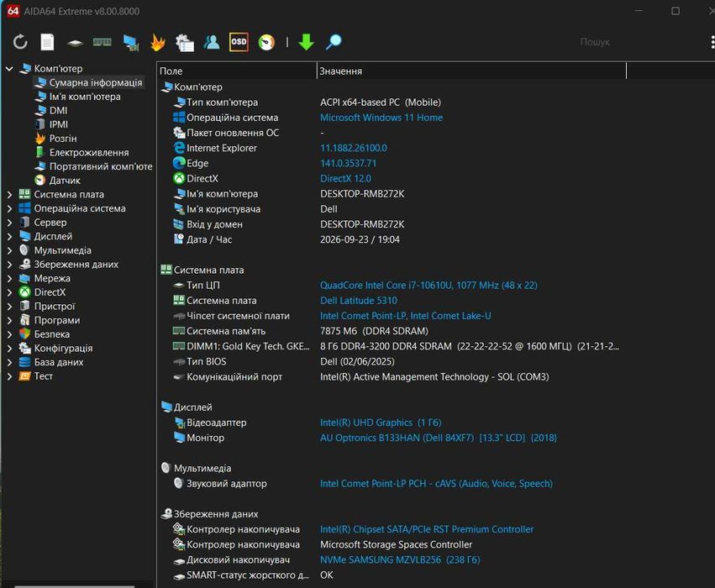
Task: Open the CPU chip tool icon
Action: click(75, 44)
